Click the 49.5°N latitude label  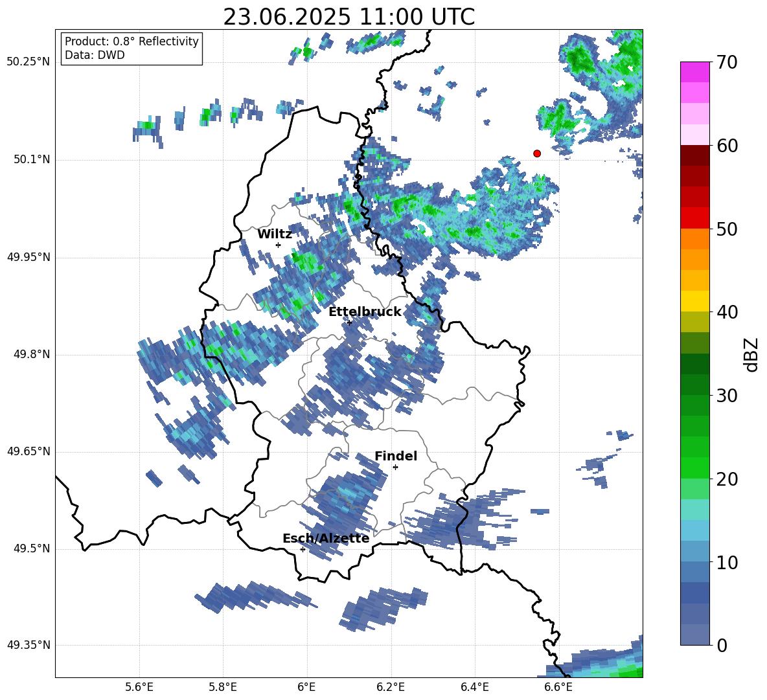click(32, 549)
